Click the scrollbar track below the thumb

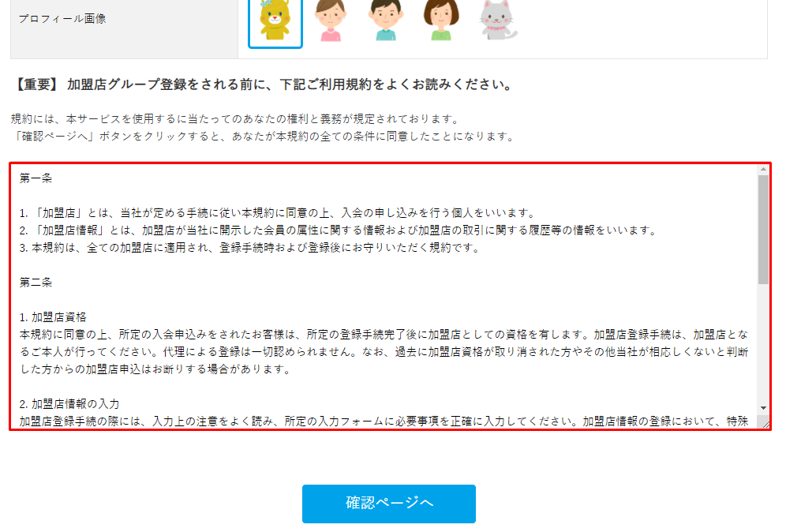tap(763, 343)
